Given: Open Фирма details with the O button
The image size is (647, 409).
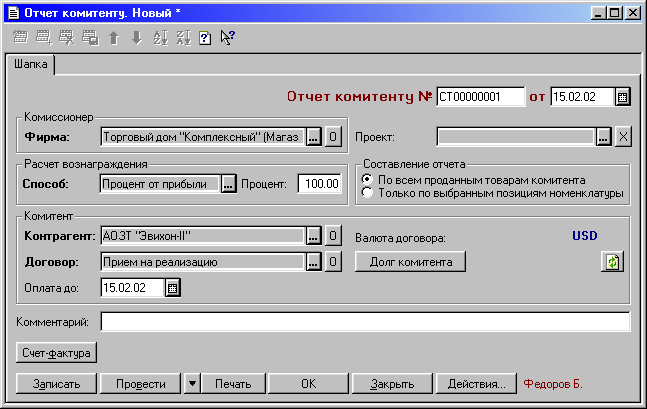Looking at the screenshot, I should [334, 138].
